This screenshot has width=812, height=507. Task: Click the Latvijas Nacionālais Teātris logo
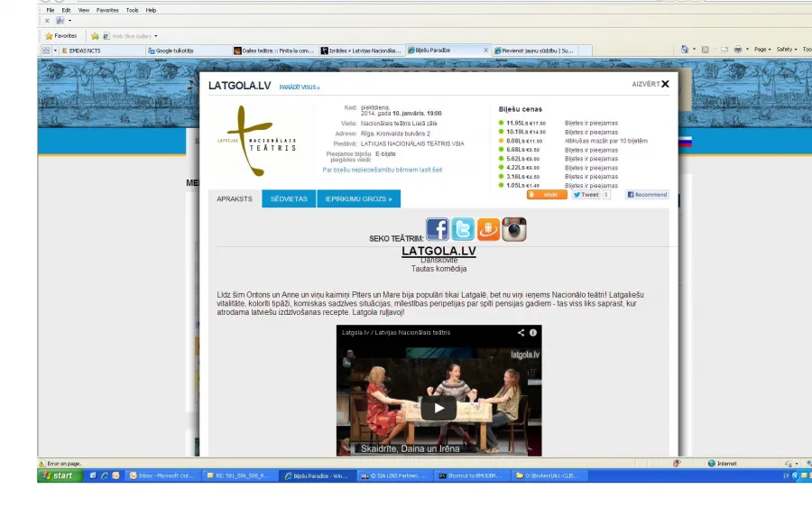[x=257, y=141]
